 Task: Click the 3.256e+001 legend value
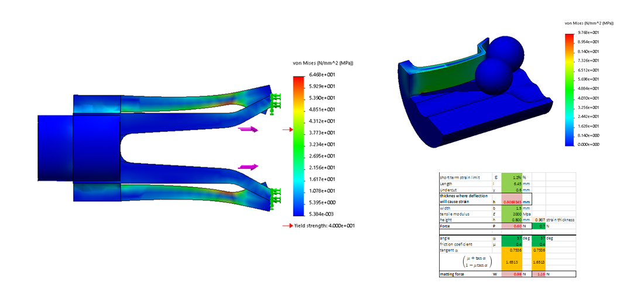pyautogui.click(x=589, y=107)
